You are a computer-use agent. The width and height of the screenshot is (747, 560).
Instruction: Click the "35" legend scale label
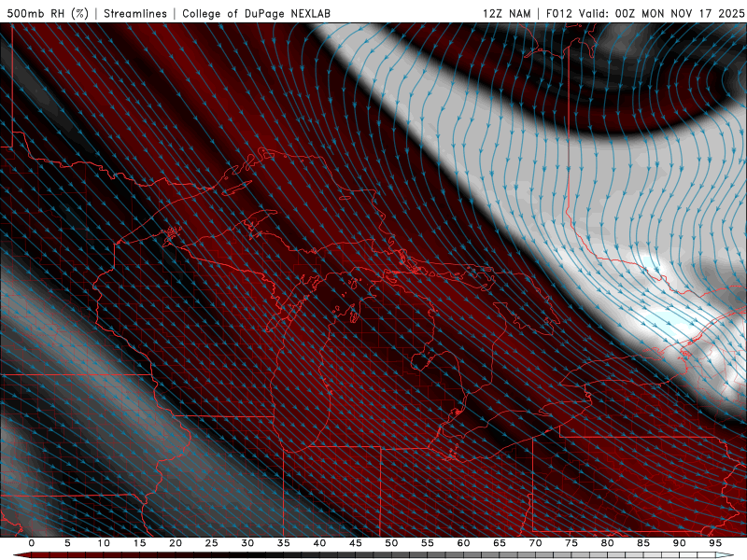point(284,543)
